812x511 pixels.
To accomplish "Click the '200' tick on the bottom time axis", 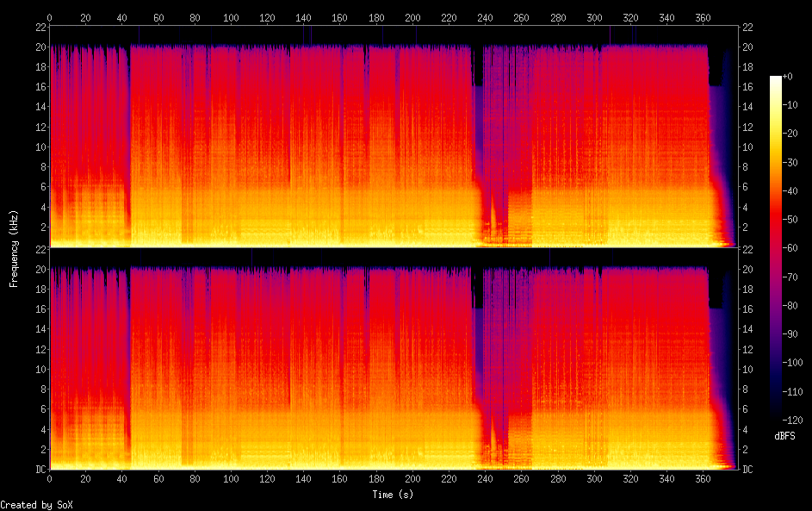I will pyautogui.click(x=412, y=479).
